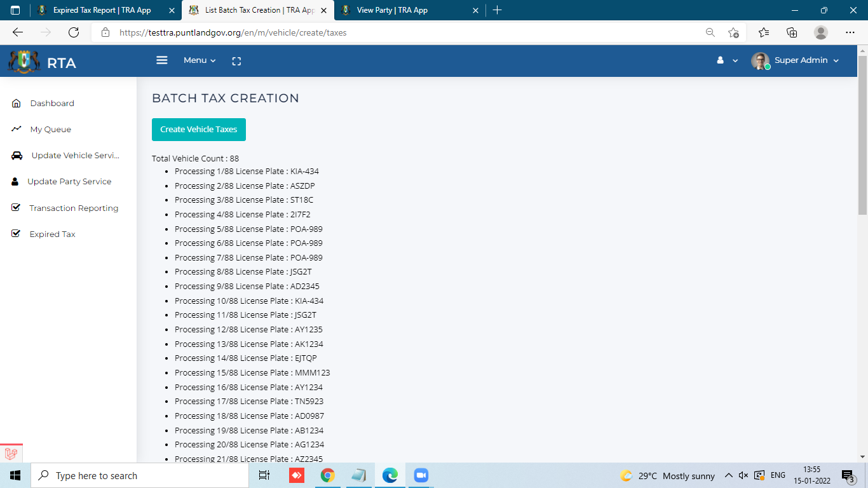The height and width of the screenshot is (488, 868).
Task: Click Update Vehicle Service car icon
Action: pos(17,156)
